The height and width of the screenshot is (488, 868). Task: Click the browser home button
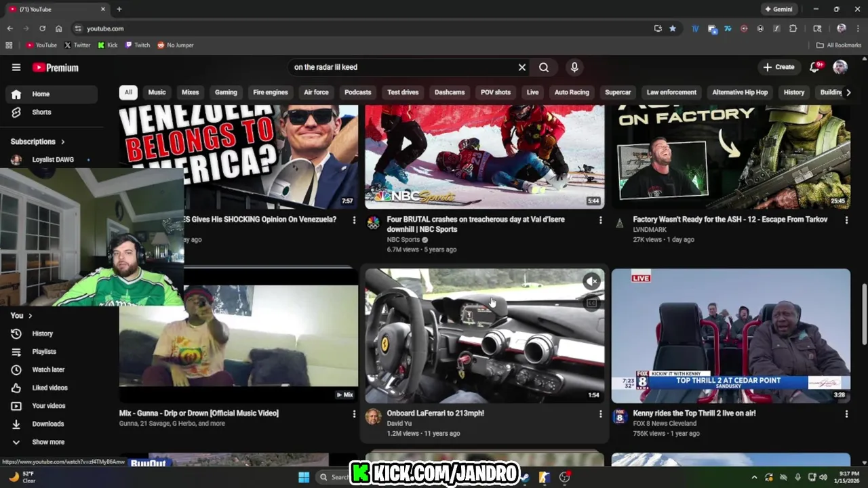tap(58, 28)
